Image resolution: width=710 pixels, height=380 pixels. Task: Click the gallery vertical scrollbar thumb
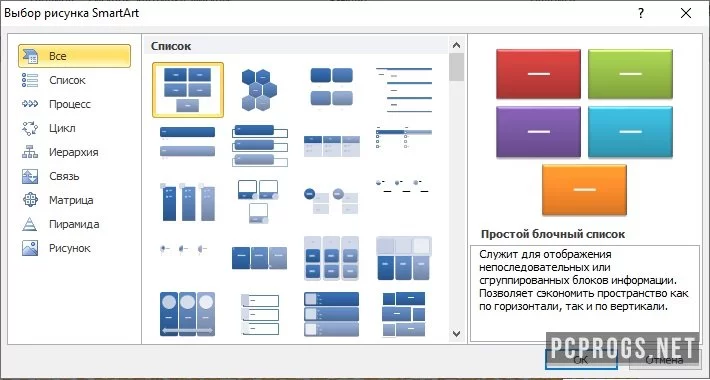click(x=456, y=67)
